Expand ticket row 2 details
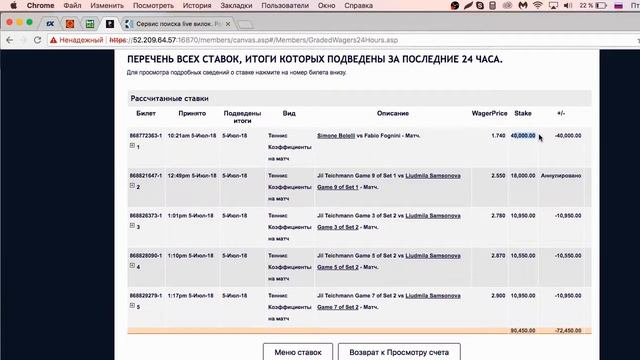The height and width of the screenshot is (360, 640). pyautogui.click(x=132, y=185)
